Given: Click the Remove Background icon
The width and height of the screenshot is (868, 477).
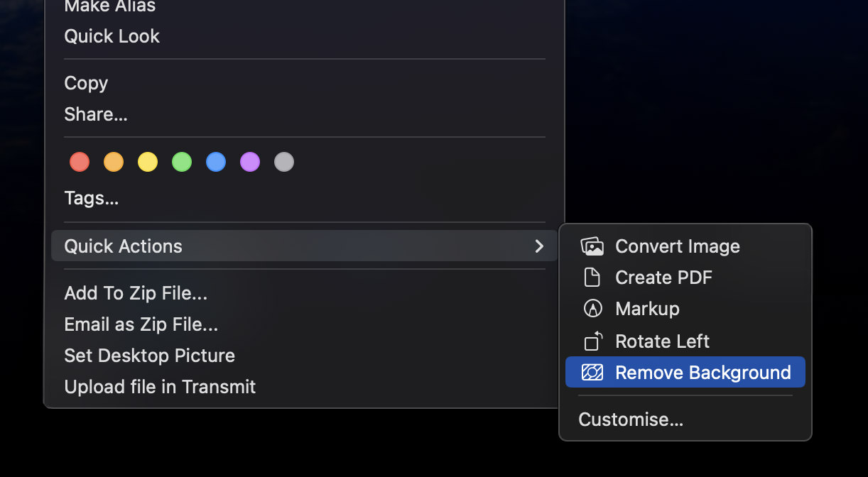Looking at the screenshot, I should 592,373.
